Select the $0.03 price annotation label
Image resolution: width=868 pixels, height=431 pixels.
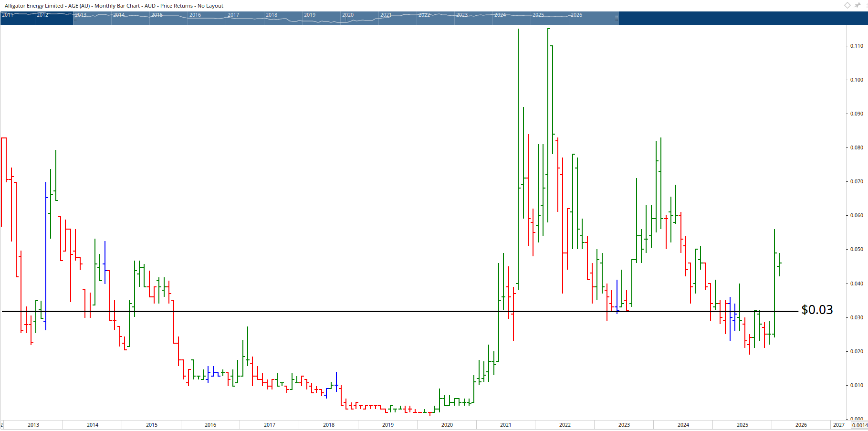[x=817, y=310]
